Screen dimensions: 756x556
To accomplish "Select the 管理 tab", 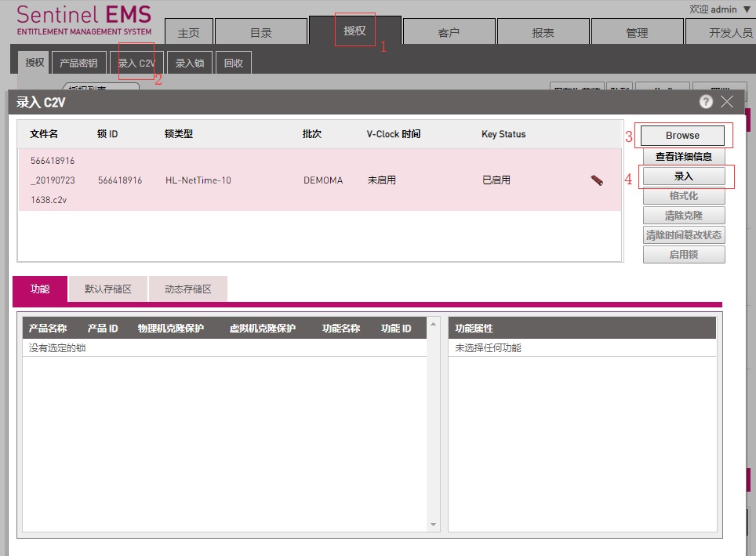I will pos(637,33).
